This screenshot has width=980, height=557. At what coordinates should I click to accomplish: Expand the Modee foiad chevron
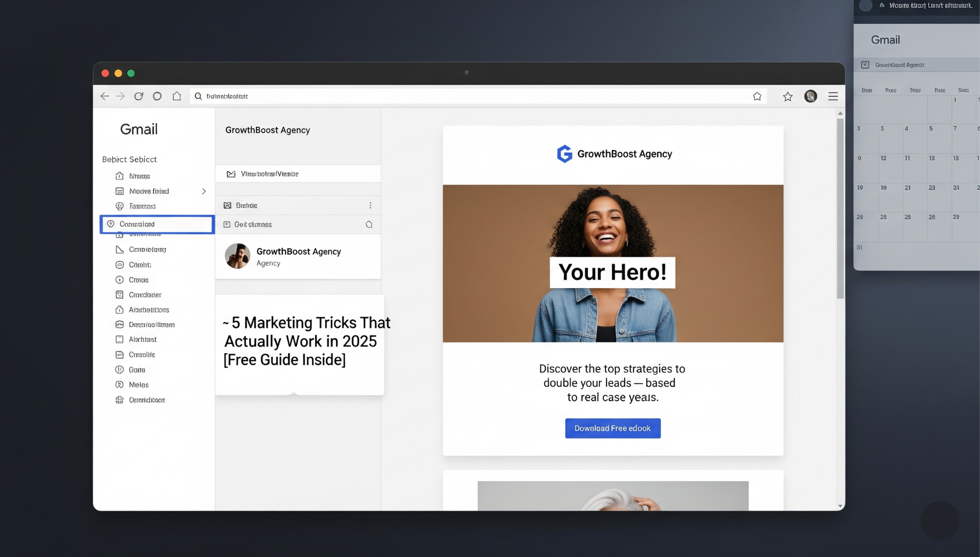tap(204, 191)
